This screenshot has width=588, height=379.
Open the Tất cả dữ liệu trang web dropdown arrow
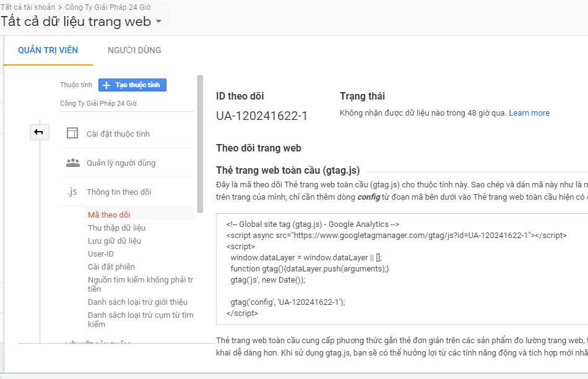(x=158, y=22)
